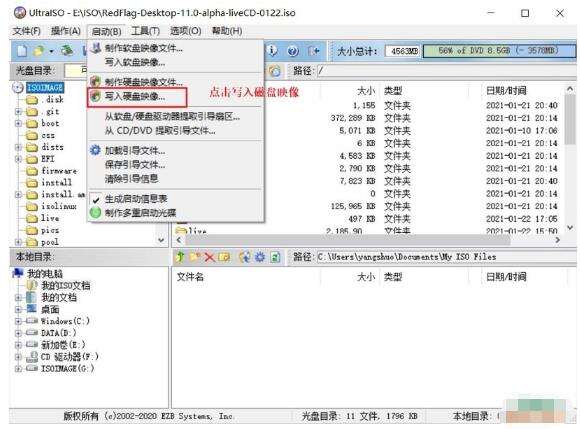The image size is (580, 429).
Task: Open the 操作(A) menu
Action: (x=65, y=31)
